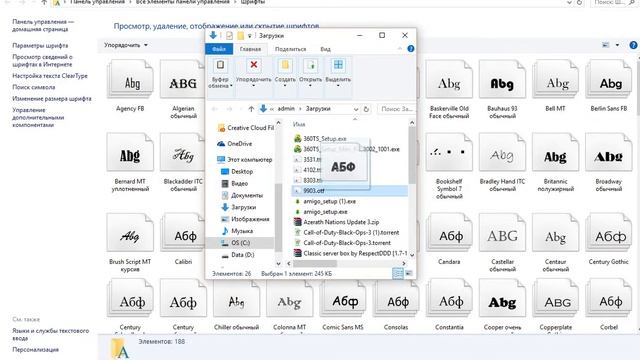The image size is (640, 360).
Task: Select Call-of-Duty-Black-Ops-3.torrent file
Action: (x=342, y=243)
